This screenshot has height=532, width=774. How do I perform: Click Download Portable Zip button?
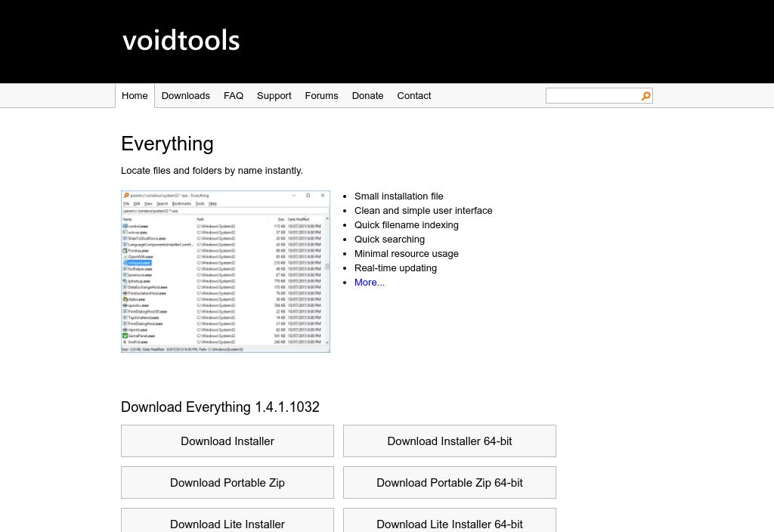click(228, 483)
